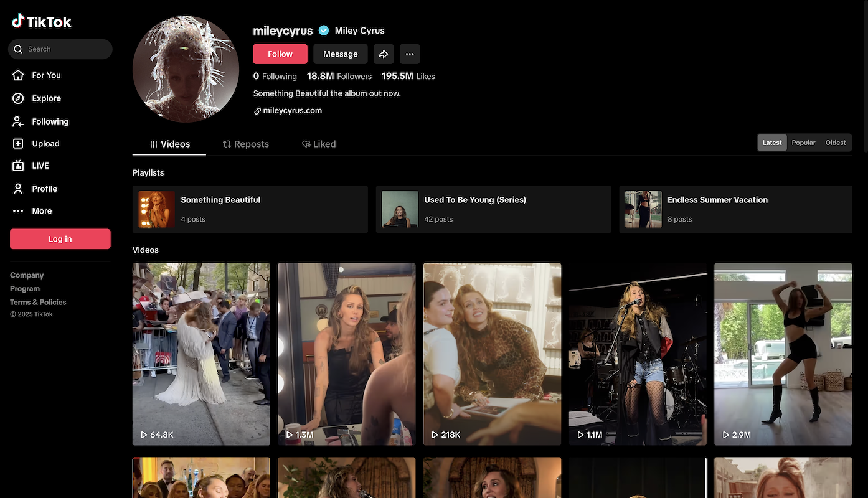This screenshot has width=868, height=498.
Task: Open the Terms & Policies footer link
Action: pos(38,303)
